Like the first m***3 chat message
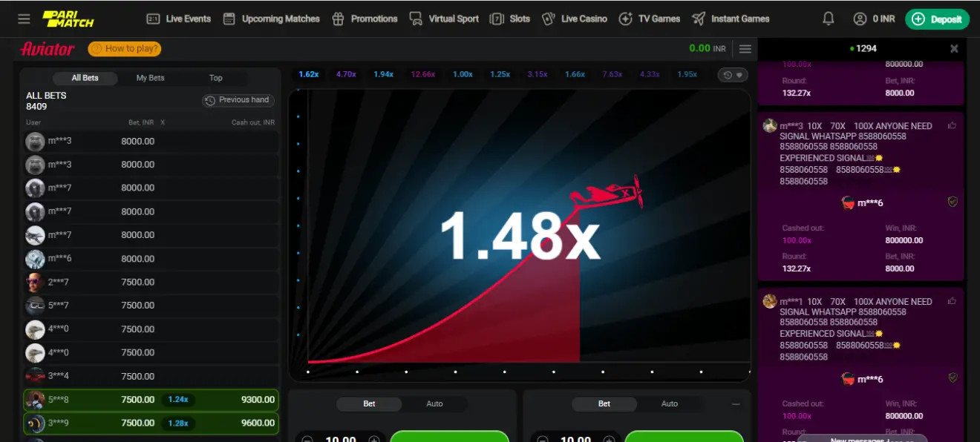The height and width of the screenshot is (442, 980). pyautogui.click(x=952, y=125)
